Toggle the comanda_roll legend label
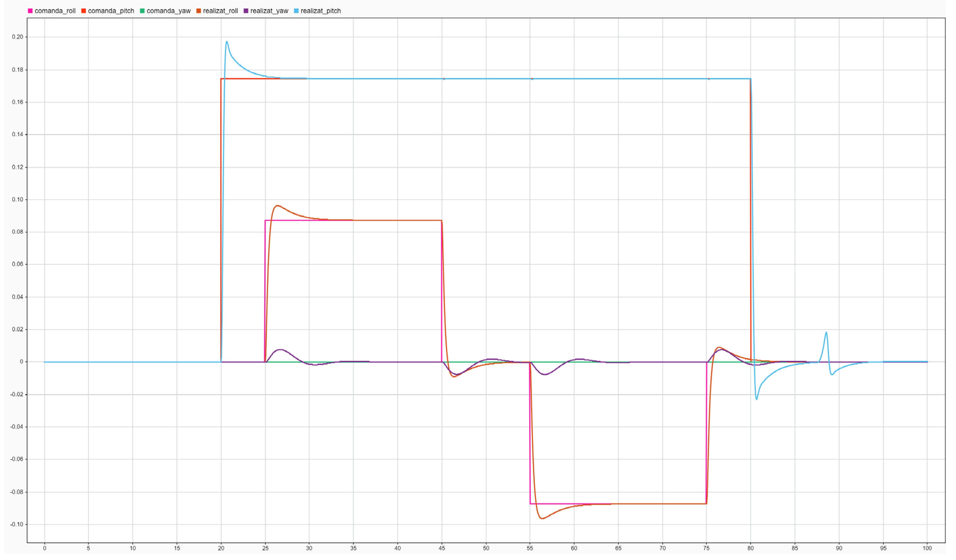The height and width of the screenshot is (560, 956). (x=55, y=11)
